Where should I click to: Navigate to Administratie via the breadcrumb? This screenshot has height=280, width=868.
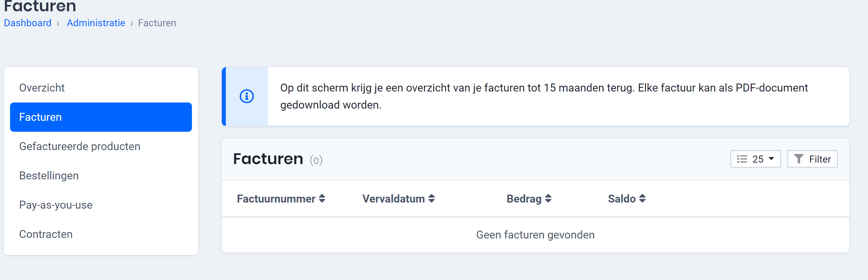[x=96, y=23]
